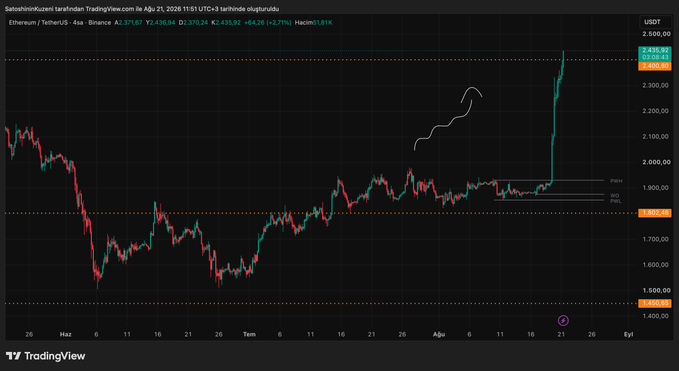The width and height of the screenshot is (679, 371).
Task: Click the open value A 2.371,67
Action: coord(128,23)
